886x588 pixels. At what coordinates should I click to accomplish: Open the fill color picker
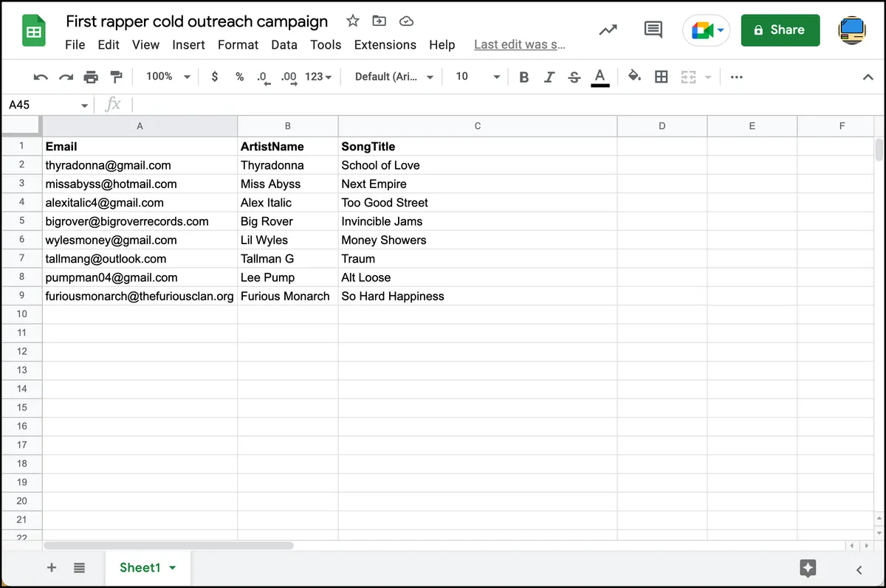point(634,77)
